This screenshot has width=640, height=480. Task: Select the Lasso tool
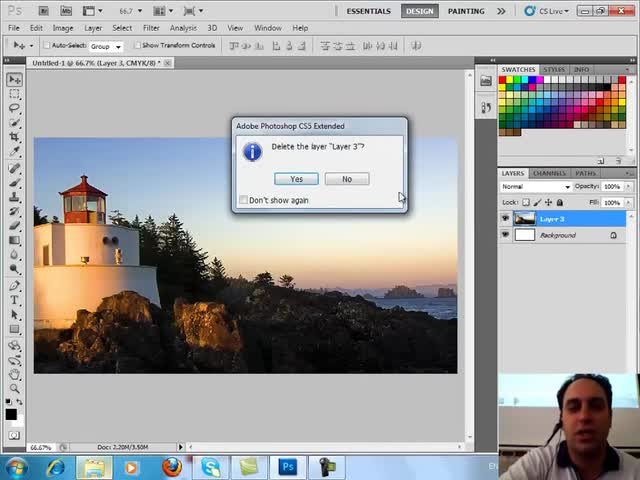[x=14, y=108]
